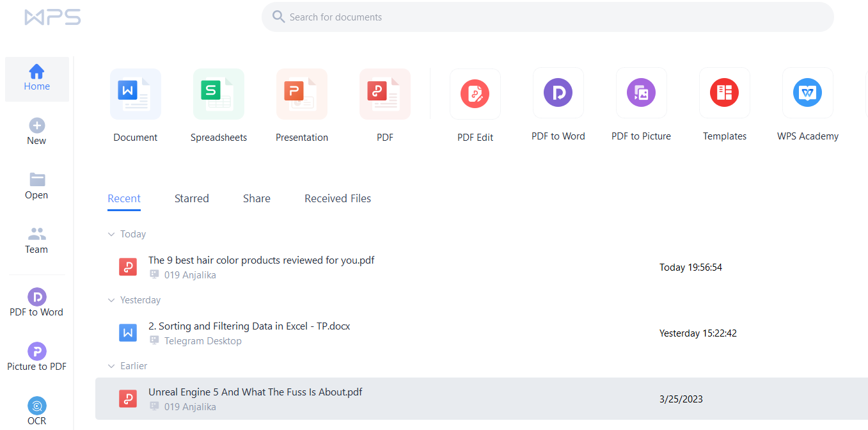The image size is (868, 430).
Task: Switch to the Starred tab
Action: point(192,198)
